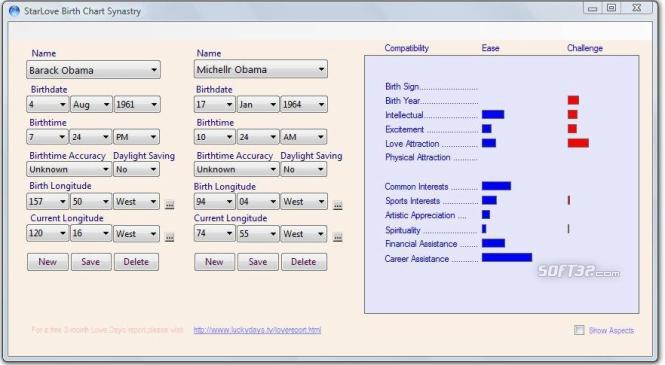665x365 pixels.
Task: Click Delete button under Michellr Obama's form
Action: (304, 262)
